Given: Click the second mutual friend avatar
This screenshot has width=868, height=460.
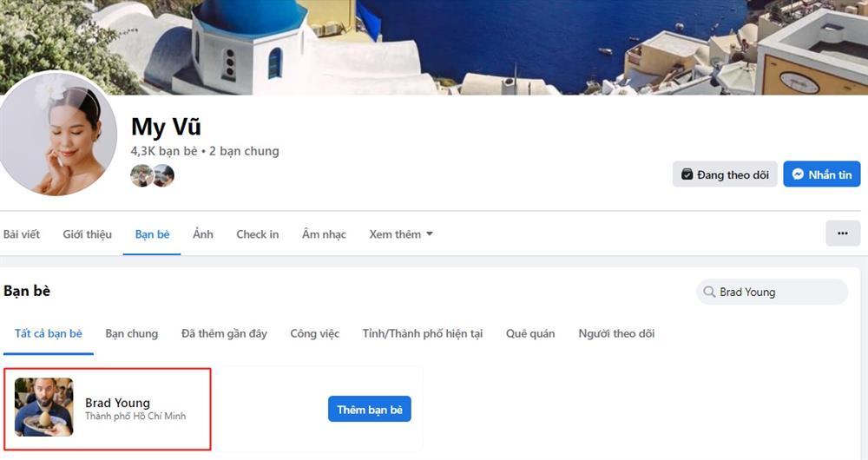Looking at the screenshot, I should [164, 175].
